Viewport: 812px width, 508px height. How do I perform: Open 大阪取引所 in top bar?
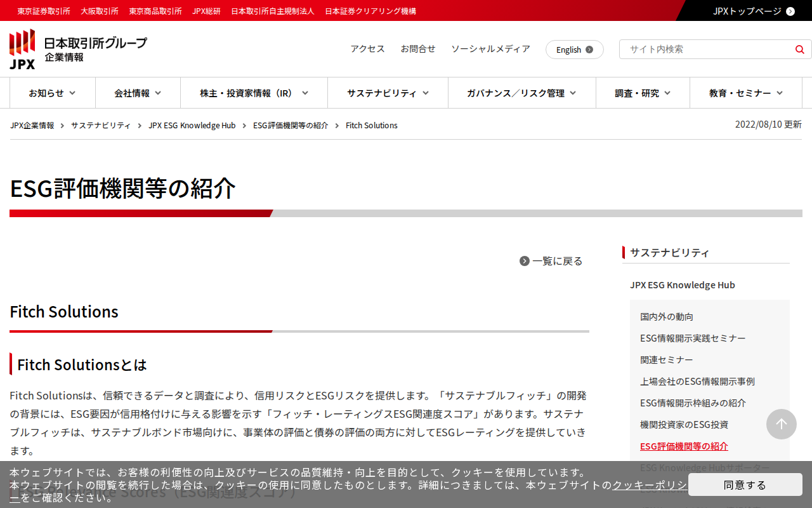[100, 11]
